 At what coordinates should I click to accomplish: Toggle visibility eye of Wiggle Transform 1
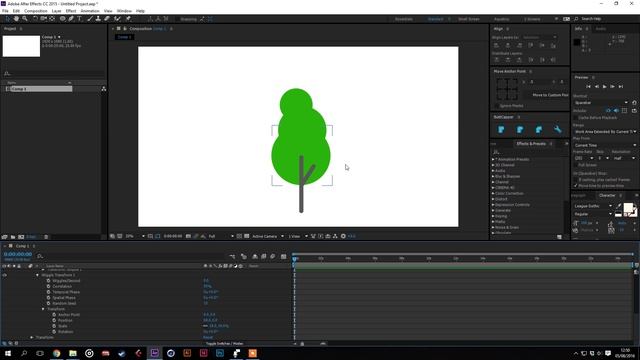point(4,275)
